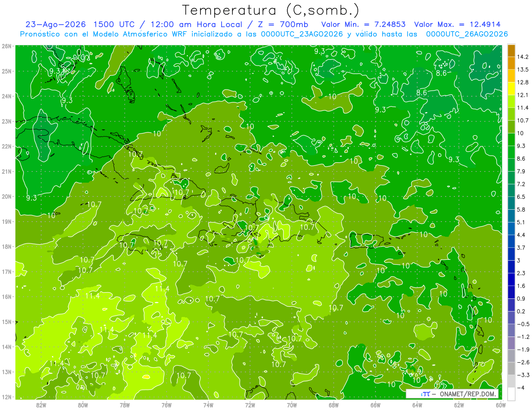
Task: Click 'Valor Max. = 12.4914' in header
Action: click(458, 25)
